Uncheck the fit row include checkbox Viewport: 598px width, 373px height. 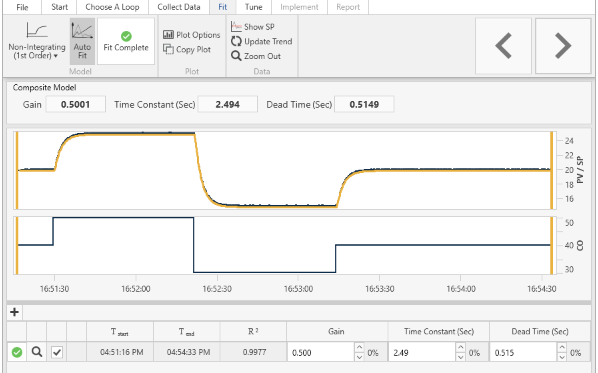[x=57, y=352]
